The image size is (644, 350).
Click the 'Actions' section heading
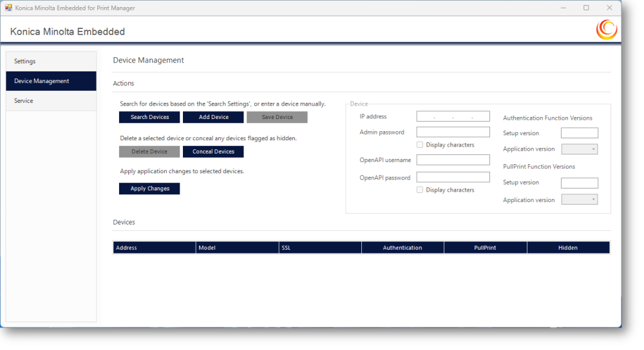(x=123, y=83)
